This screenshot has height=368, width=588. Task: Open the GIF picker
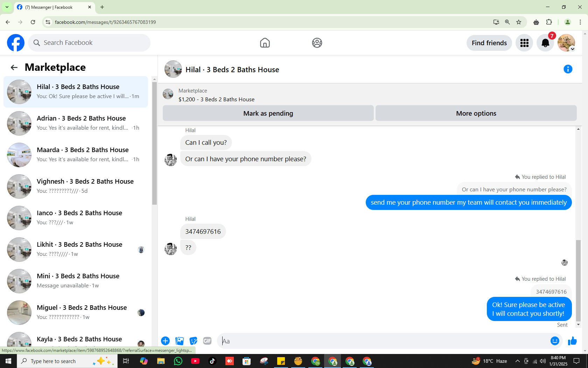click(x=207, y=341)
